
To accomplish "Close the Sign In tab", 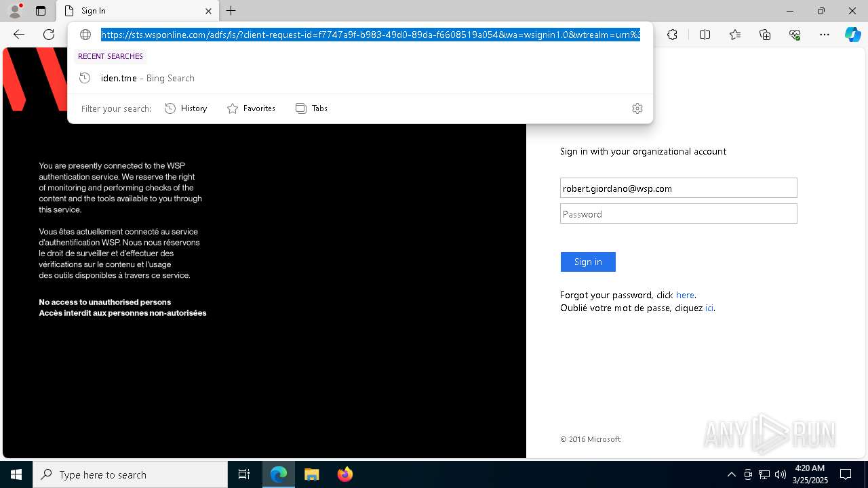I will [x=208, y=11].
